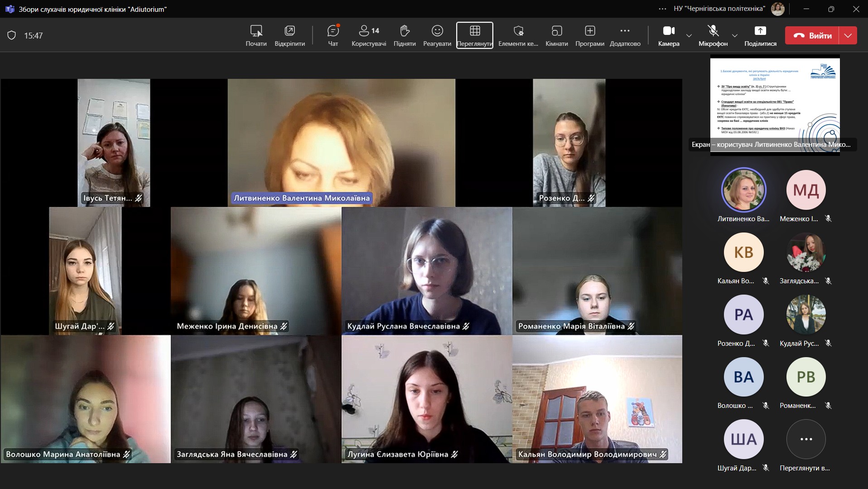Open the shield meeting security indicator
The width and height of the screenshot is (868, 489).
[12, 35]
